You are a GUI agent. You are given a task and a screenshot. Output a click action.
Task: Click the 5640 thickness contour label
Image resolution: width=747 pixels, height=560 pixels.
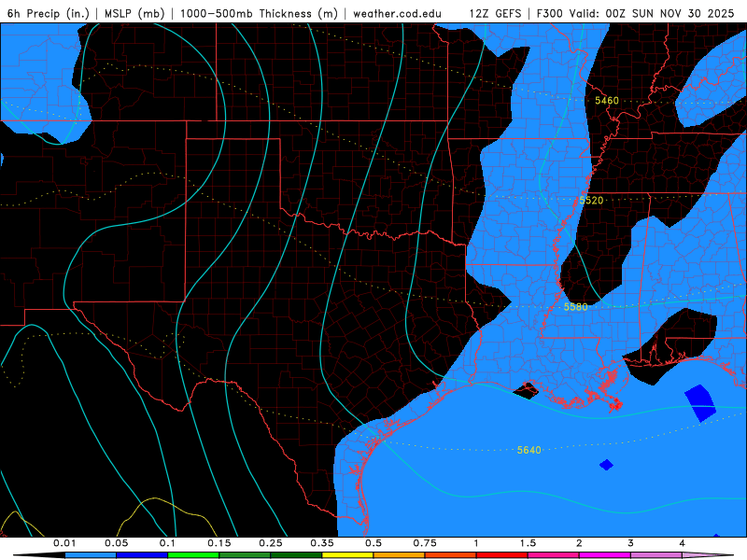point(529,450)
